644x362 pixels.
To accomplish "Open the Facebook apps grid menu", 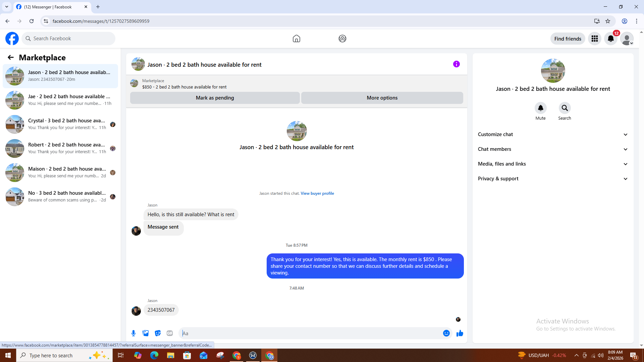I will 594,39.
